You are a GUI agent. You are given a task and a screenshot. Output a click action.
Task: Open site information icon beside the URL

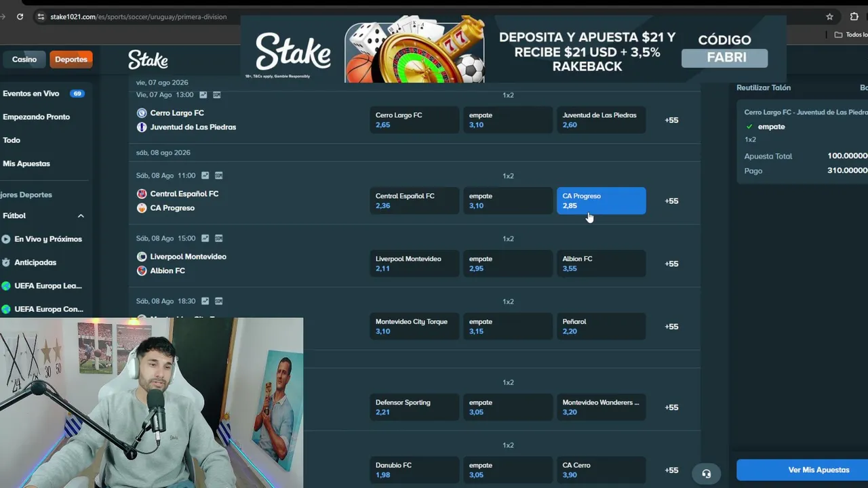[x=41, y=16]
